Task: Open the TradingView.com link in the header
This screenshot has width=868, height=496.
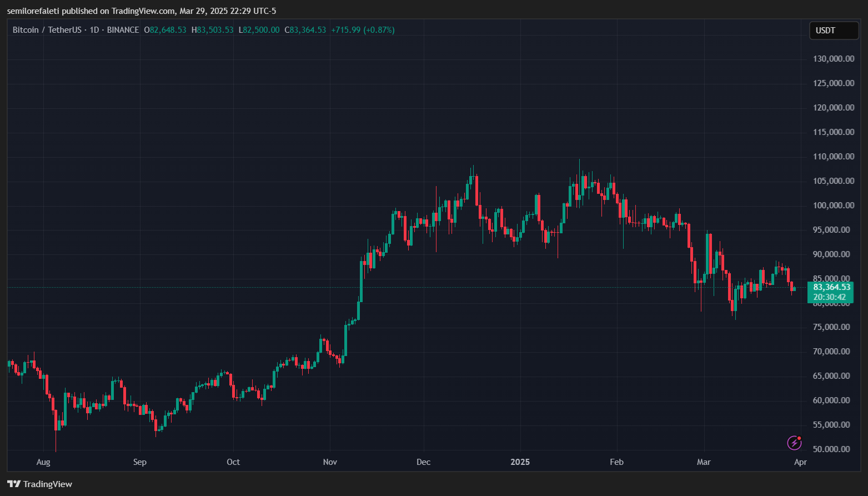Action: coord(142,10)
